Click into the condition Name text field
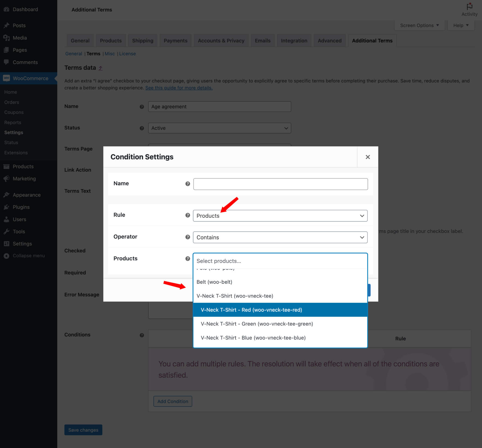 tap(280, 184)
